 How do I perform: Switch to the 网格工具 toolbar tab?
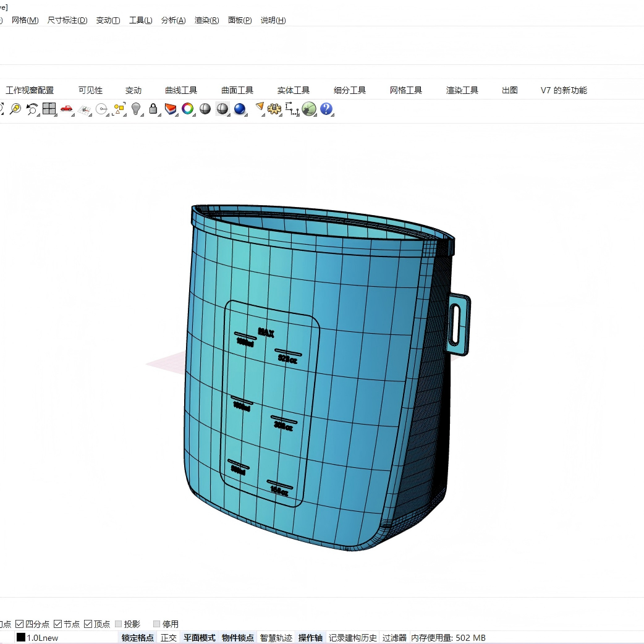405,90
